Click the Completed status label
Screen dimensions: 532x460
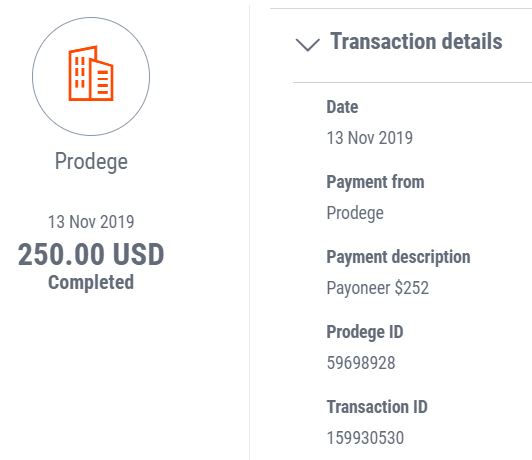(91, 283)
